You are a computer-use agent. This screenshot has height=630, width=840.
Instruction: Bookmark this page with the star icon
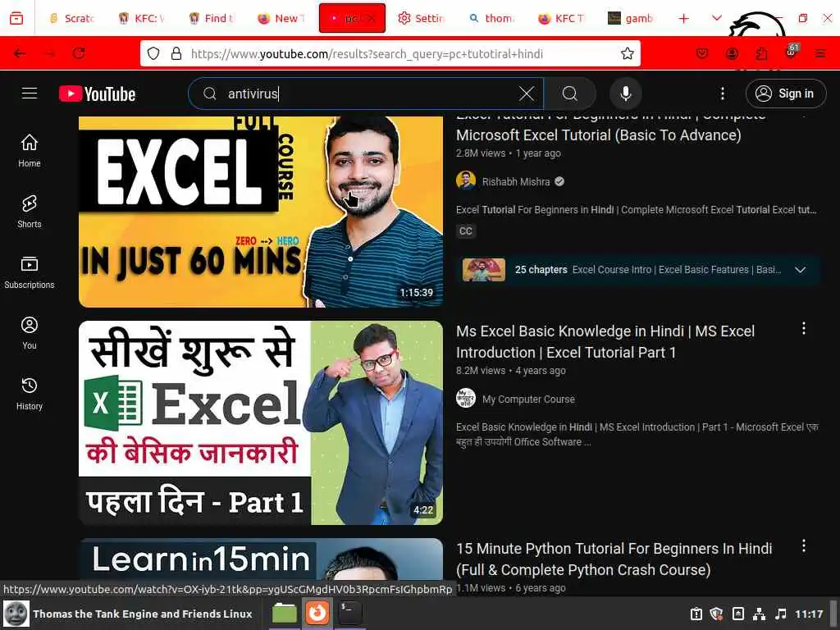(x=628, y=53)
